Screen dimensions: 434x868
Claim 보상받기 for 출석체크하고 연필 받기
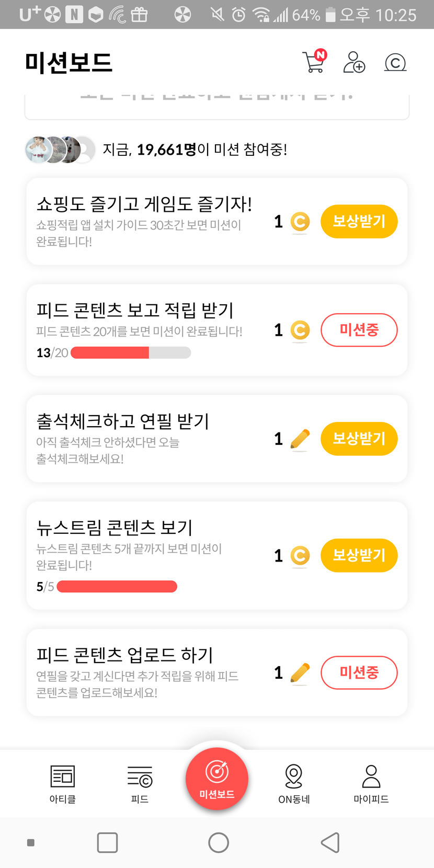[359, 439]
